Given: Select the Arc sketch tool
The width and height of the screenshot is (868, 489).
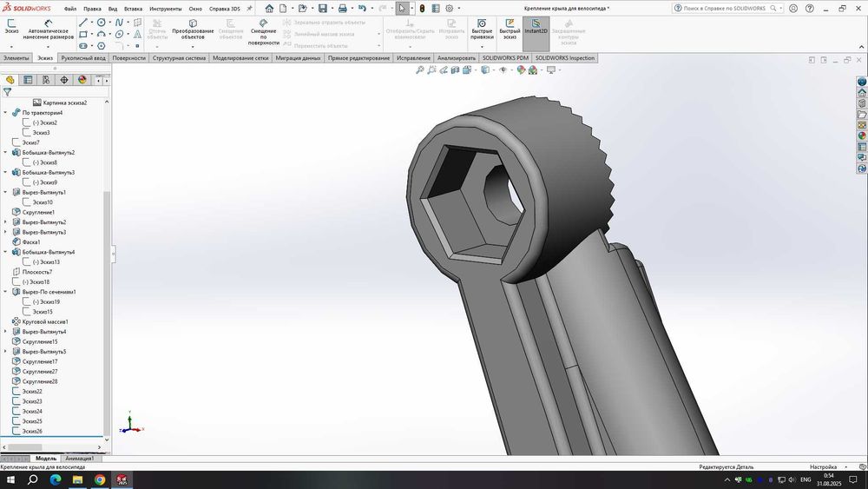Looking at the screenshot, I should (102, 34).
